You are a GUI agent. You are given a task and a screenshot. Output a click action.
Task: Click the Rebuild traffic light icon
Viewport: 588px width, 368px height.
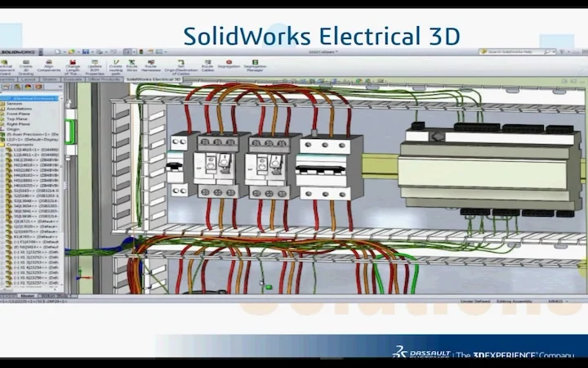141,52
